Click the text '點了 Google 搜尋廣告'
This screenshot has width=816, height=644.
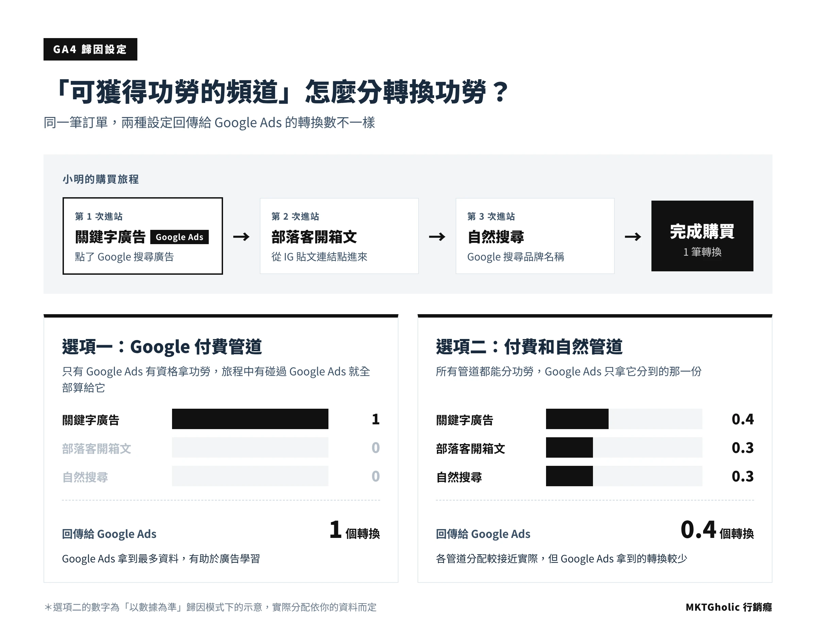124,257
